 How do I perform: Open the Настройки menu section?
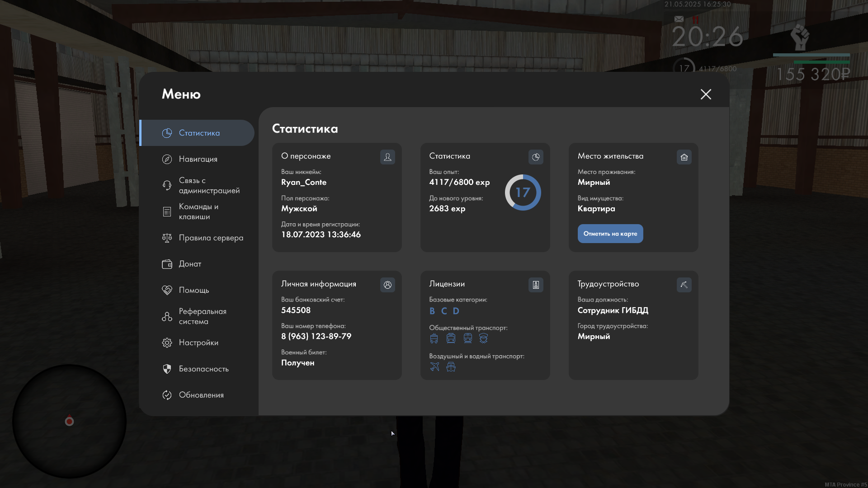click(x=198, y=343)
